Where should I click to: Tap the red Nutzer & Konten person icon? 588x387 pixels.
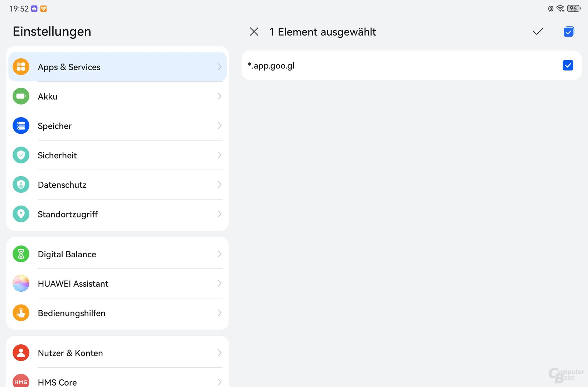tap(21, 353)
